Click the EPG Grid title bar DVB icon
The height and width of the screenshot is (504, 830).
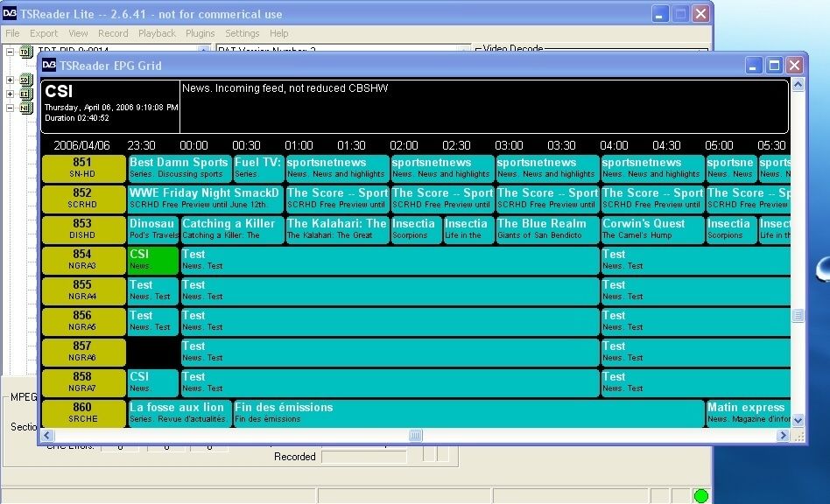coord(49,65)
